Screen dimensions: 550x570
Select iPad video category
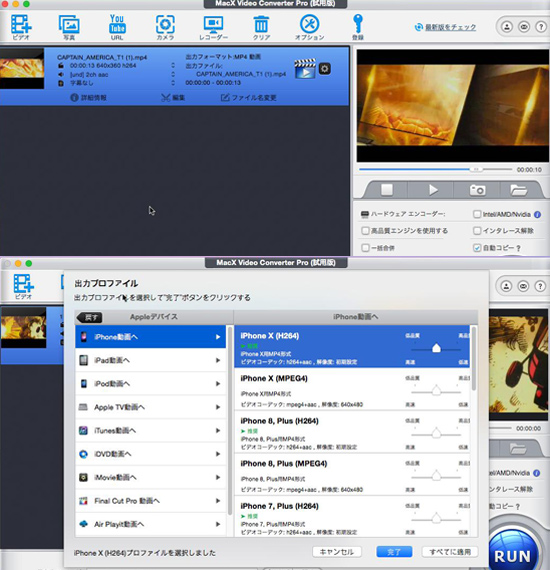click(x=150, y=360)
